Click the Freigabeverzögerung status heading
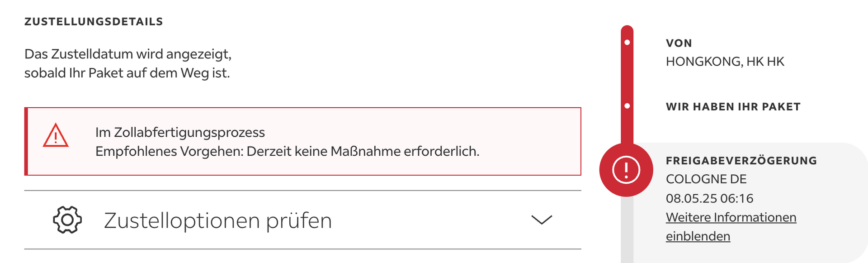Screen dimensions: 868x263 point(741,161)
